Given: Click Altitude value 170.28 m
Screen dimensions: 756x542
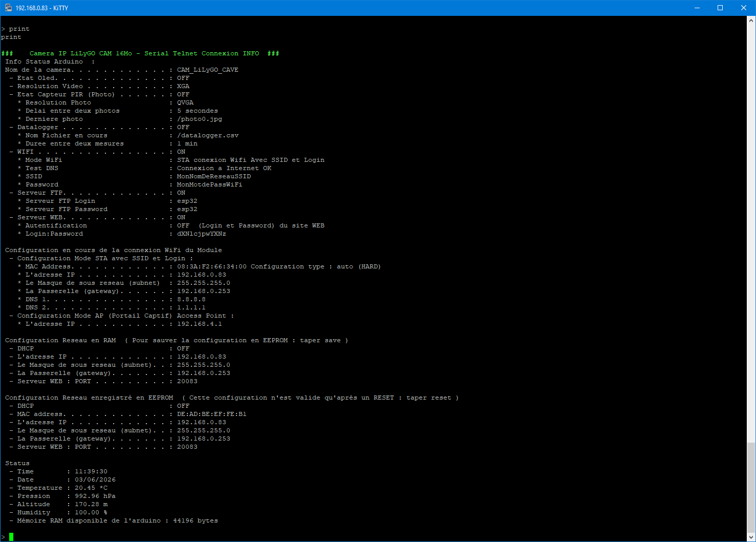Looking at the screenshot, I should pyautogui.click(x=91, y=504).
